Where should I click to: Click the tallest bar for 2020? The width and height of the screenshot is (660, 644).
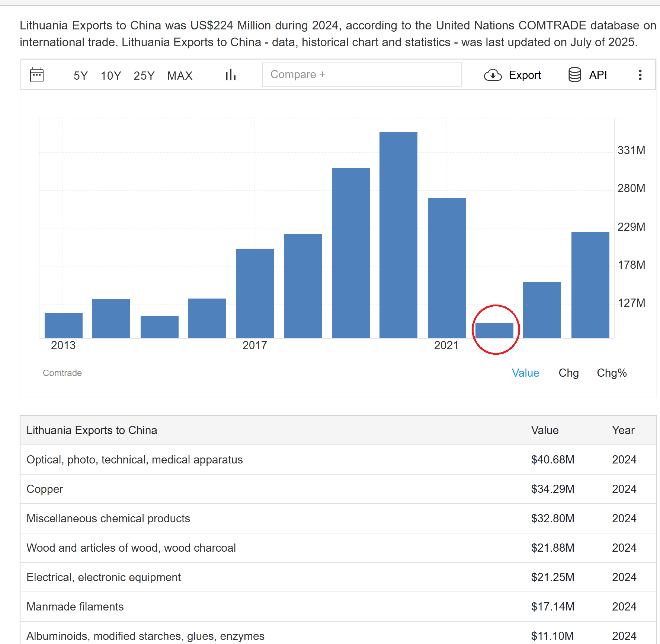click(398, 235)
